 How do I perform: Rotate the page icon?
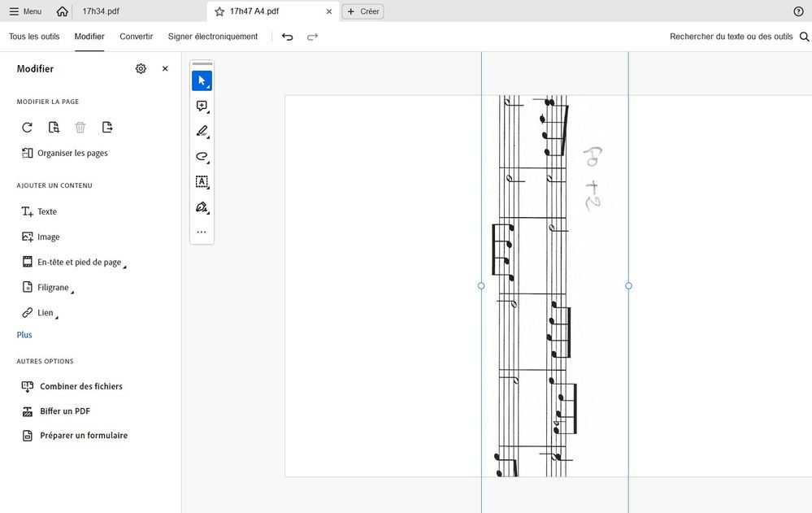pyautogui.click(x=28, y=128)
